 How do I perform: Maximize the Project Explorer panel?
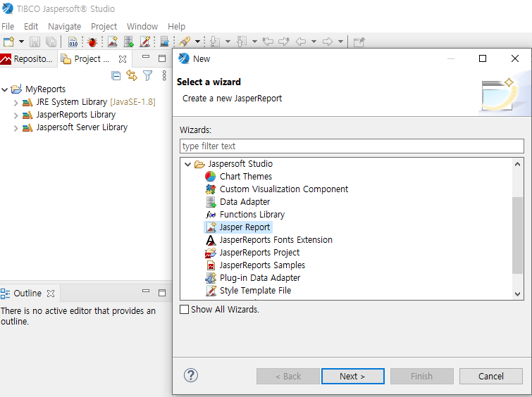pos(162,58)
